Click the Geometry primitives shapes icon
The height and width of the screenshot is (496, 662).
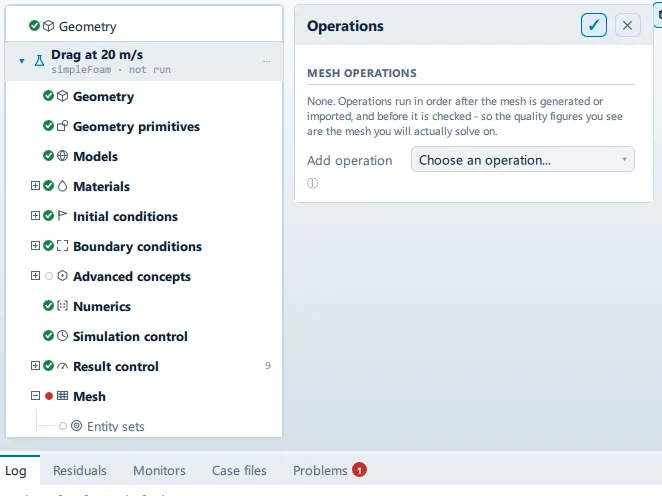click(x=62, y=126)
